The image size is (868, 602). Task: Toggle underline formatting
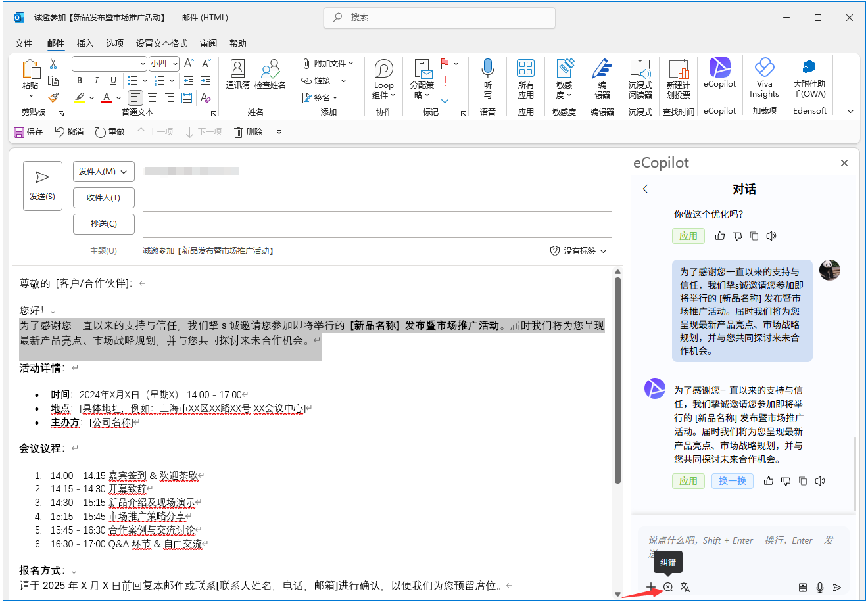113,81
